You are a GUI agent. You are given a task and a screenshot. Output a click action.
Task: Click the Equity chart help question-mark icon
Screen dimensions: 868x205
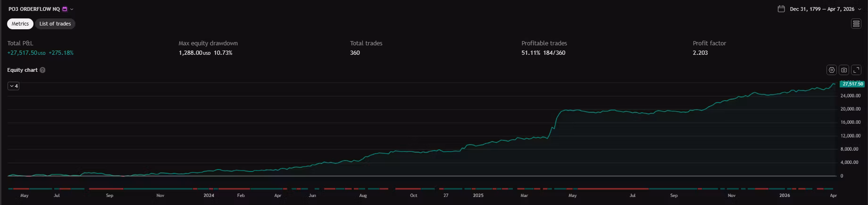[x=42, y=70]
